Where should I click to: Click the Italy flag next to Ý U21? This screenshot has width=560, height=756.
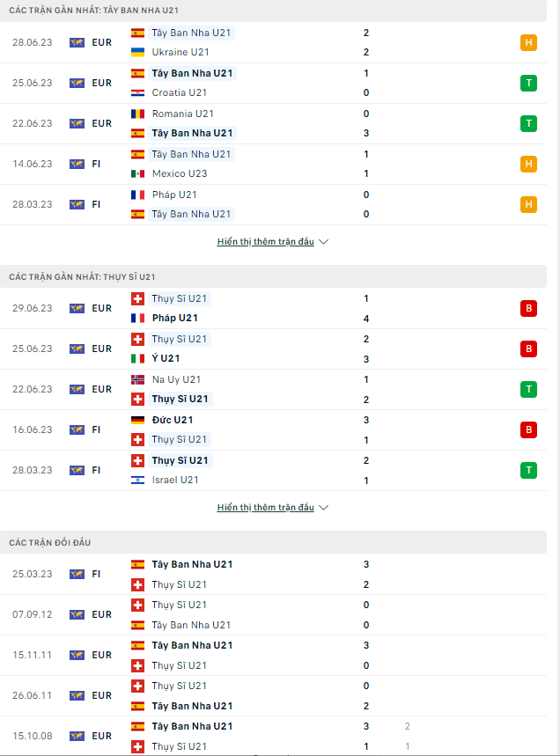(136, 359)
